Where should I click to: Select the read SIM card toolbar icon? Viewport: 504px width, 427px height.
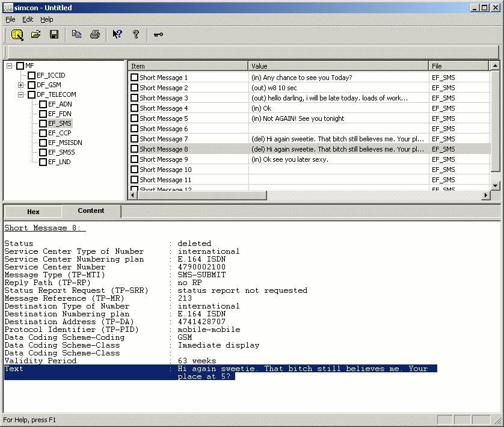pos(17,34)
